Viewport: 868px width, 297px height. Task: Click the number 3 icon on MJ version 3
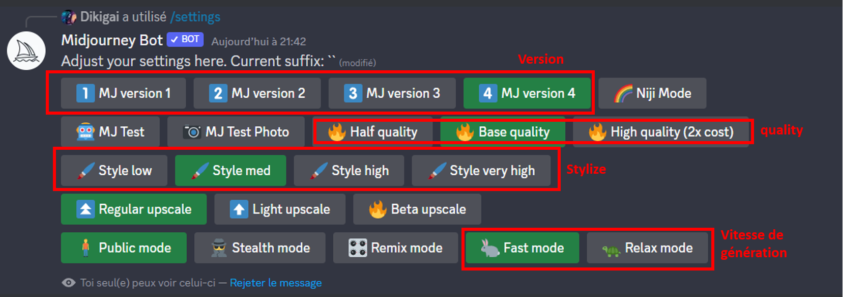(353, 93)
